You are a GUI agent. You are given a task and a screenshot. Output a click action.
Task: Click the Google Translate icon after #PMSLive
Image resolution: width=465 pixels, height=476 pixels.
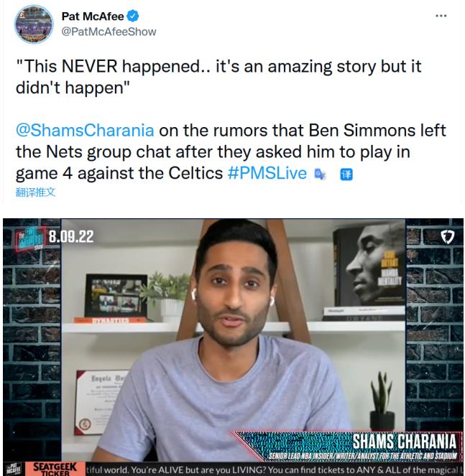point(320,174)
